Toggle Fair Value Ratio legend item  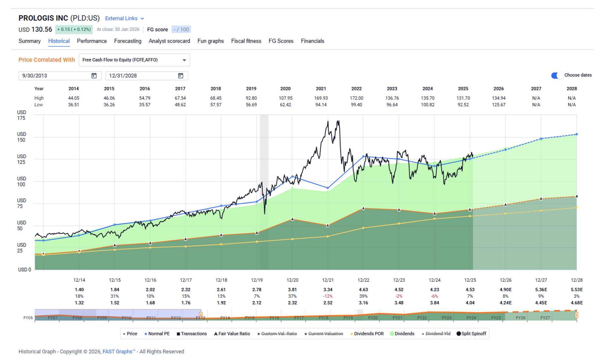(x=232, y=334)
